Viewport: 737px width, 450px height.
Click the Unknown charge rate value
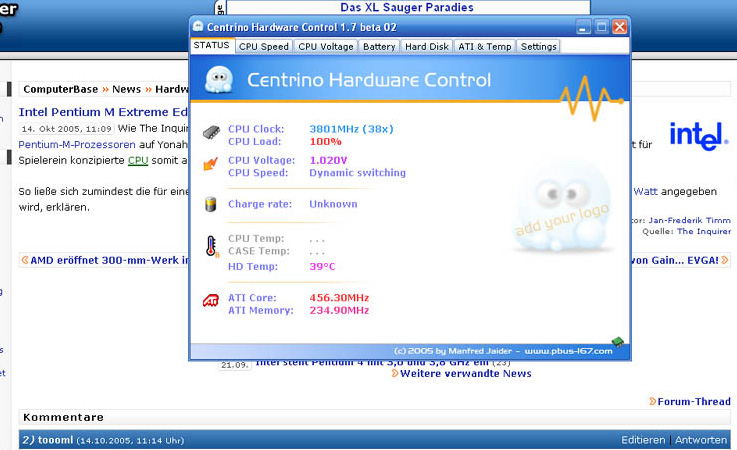pos(333,204)
